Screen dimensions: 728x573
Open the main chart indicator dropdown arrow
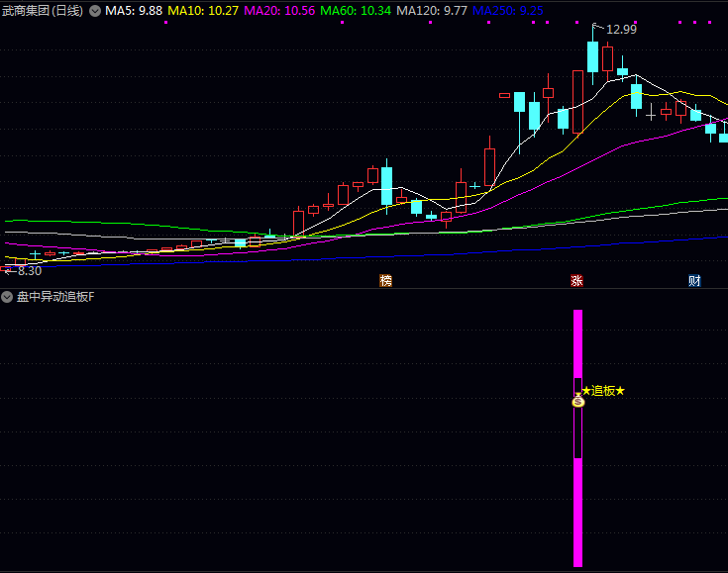point(95,11)
